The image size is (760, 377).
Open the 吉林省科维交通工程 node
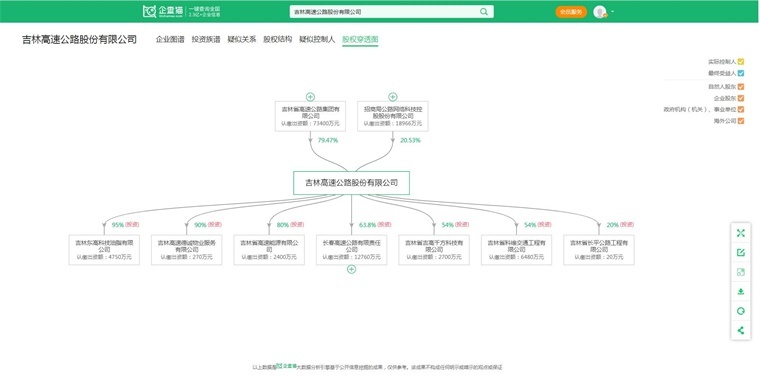pyautogui.click(x=516, y=250)
